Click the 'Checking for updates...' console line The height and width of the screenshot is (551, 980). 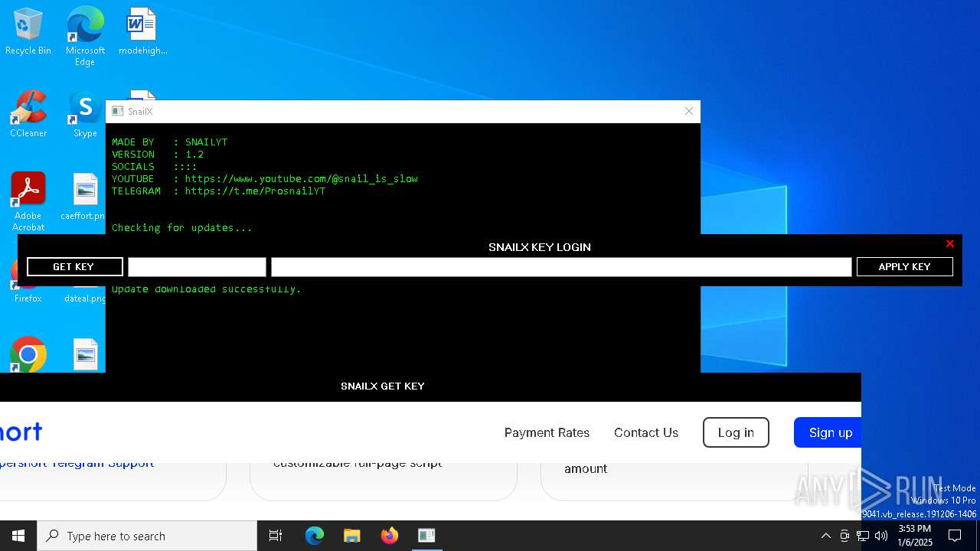181,227
